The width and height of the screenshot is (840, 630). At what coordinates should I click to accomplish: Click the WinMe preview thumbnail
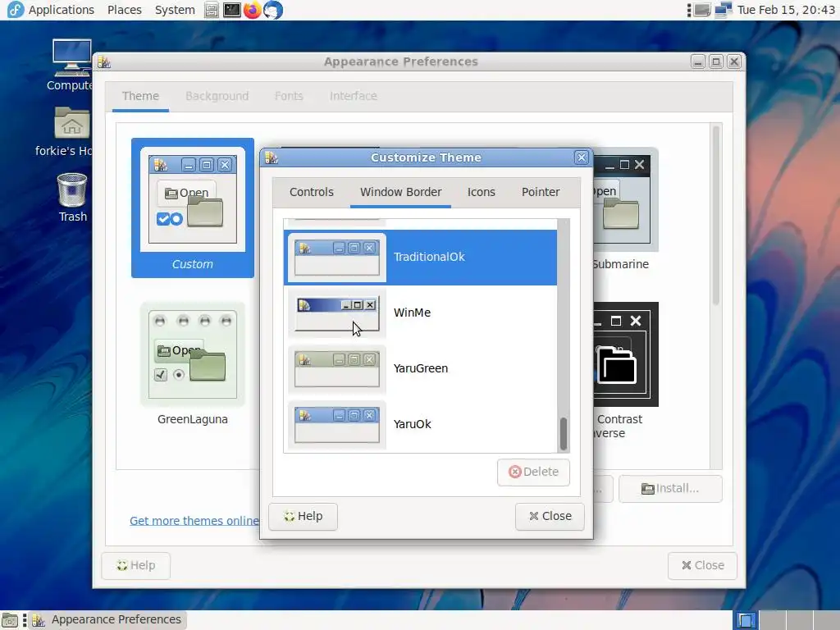tap(337, 313)
